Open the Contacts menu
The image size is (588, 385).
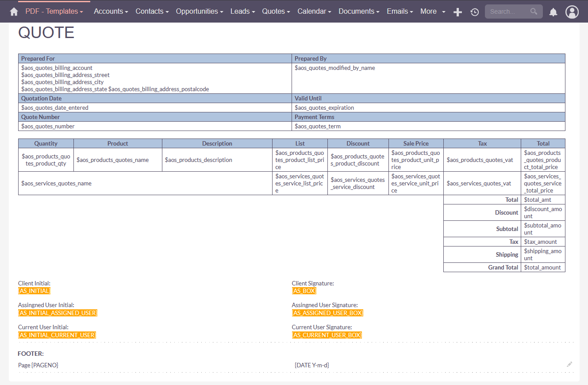152,12
